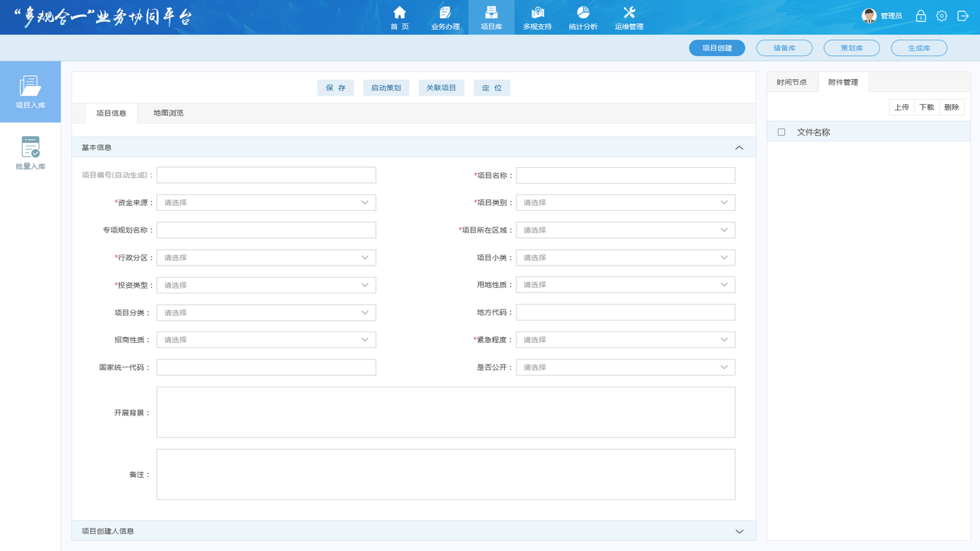Viewport: 980px width, 551px height.
Task: Open 是否公开 dropdown
Action: point(626,367)
